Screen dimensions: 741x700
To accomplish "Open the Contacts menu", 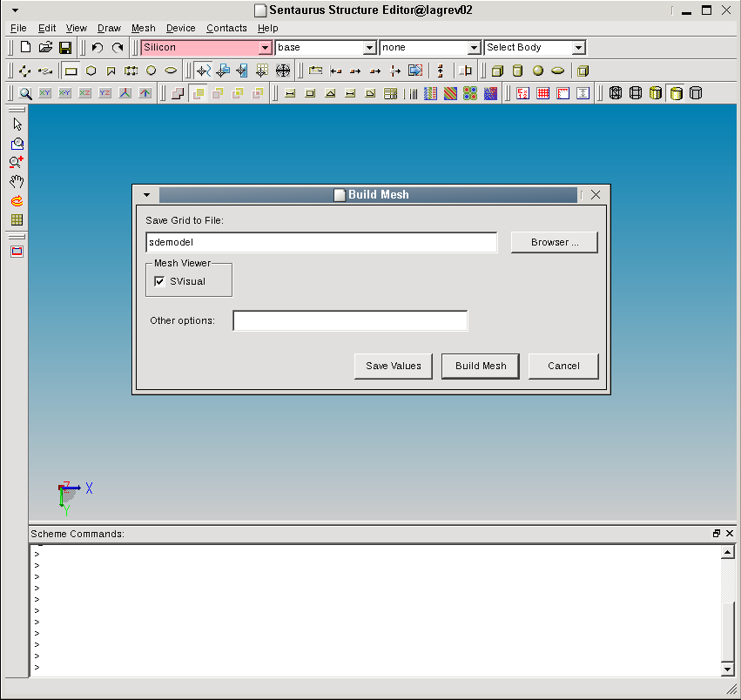I will 226,28.
